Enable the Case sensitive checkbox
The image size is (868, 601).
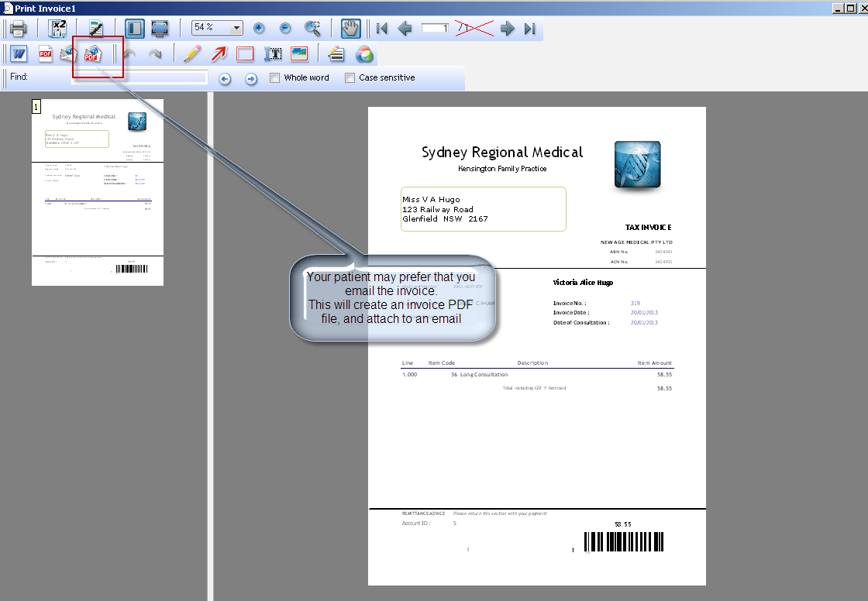tap(350, 78)
